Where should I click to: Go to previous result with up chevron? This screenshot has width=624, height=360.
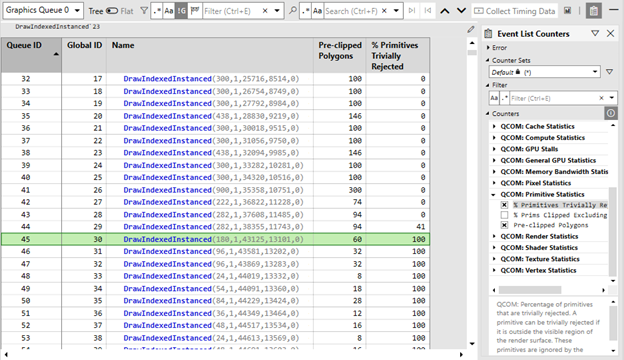pos(445,11)
